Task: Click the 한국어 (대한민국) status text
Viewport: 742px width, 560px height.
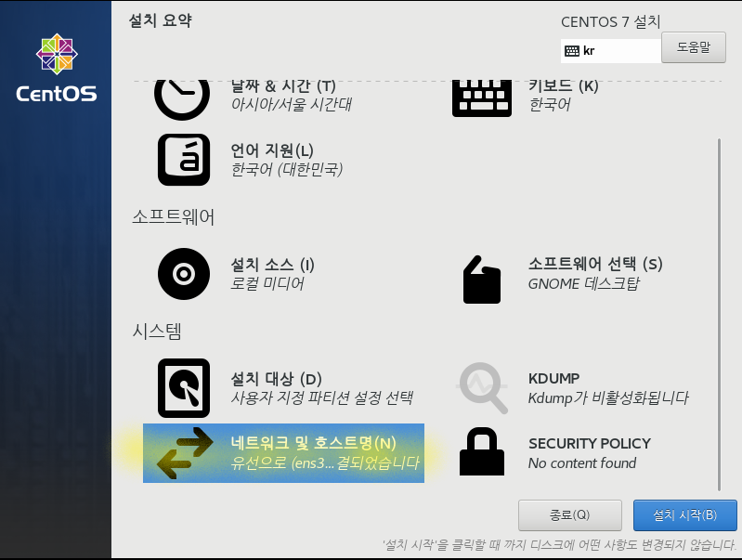Action: pyautogui.click(x=286, y=169)
